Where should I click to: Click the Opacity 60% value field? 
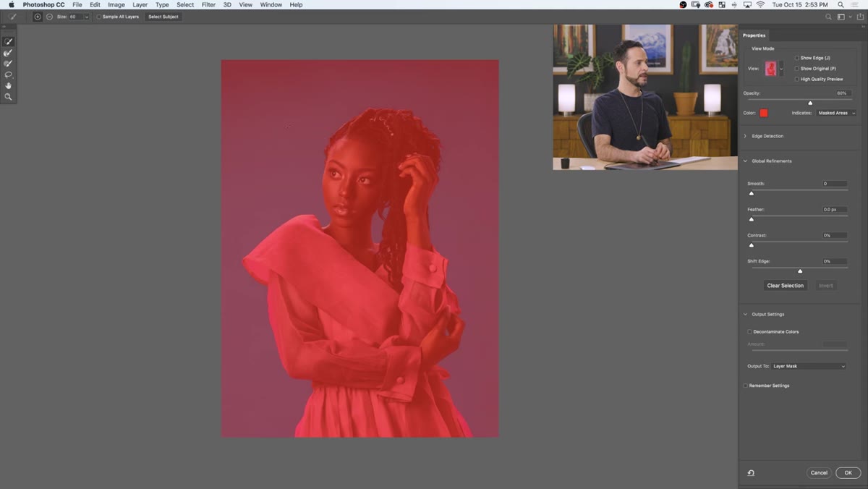[x=842, y=93]
